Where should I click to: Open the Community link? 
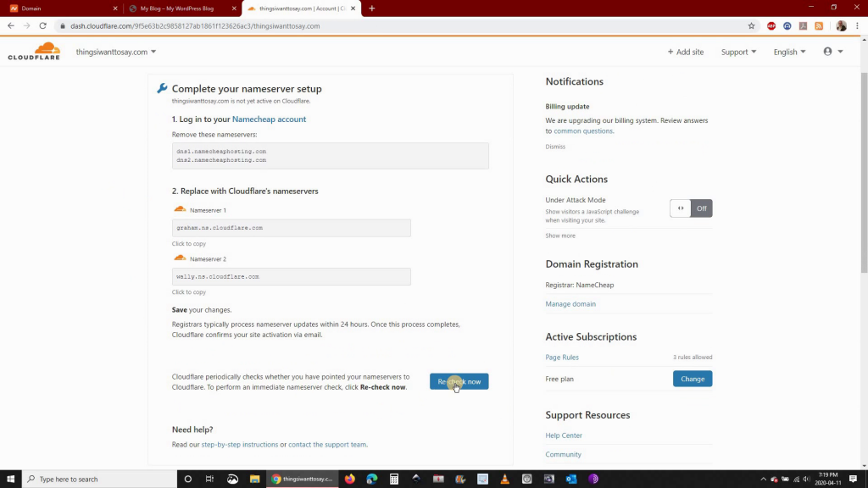click(x=563, y=454)
